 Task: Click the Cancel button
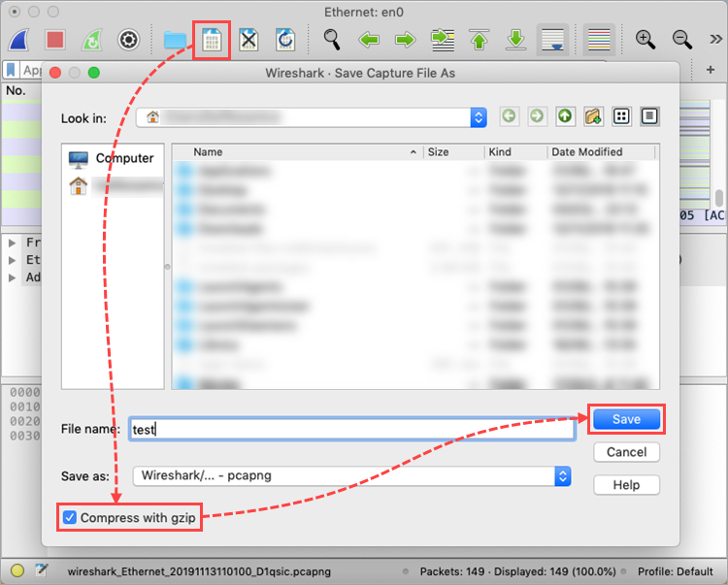626,452
